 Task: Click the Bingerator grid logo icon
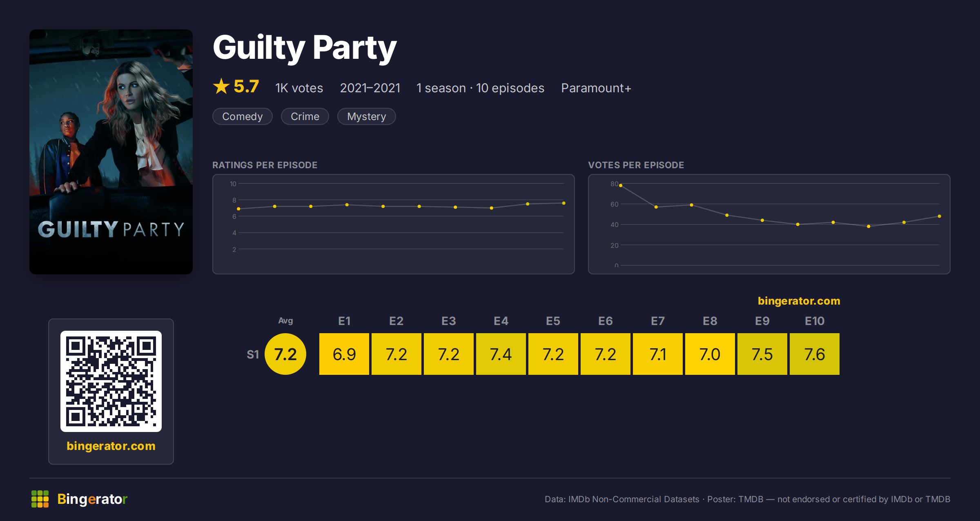[x=40, y=499]
